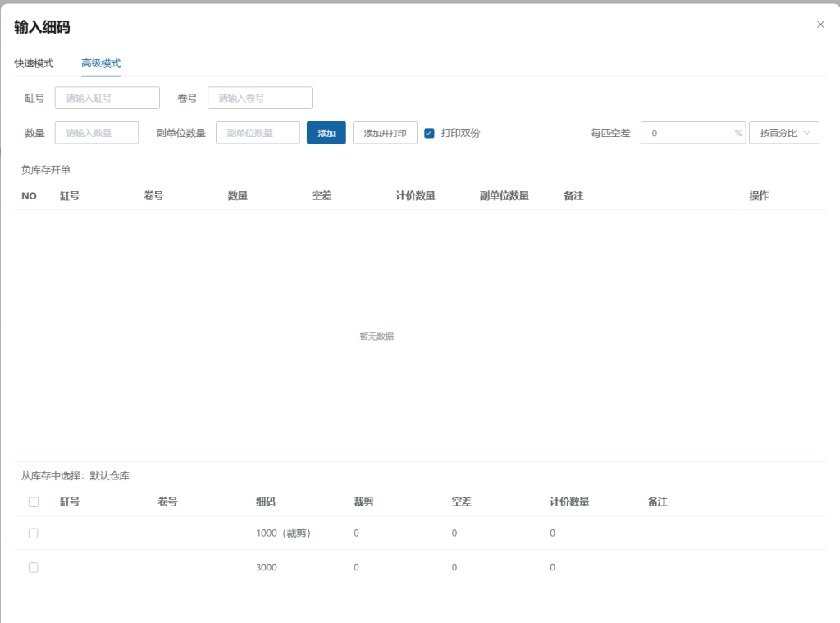Viewport: 840px width, 623px height.
Task: Click the 数量 input box
Action: tap(96, 133)
